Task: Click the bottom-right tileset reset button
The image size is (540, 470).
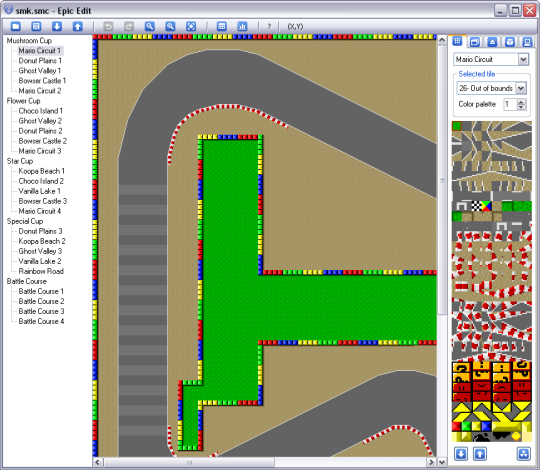Action: click(523, 454)
